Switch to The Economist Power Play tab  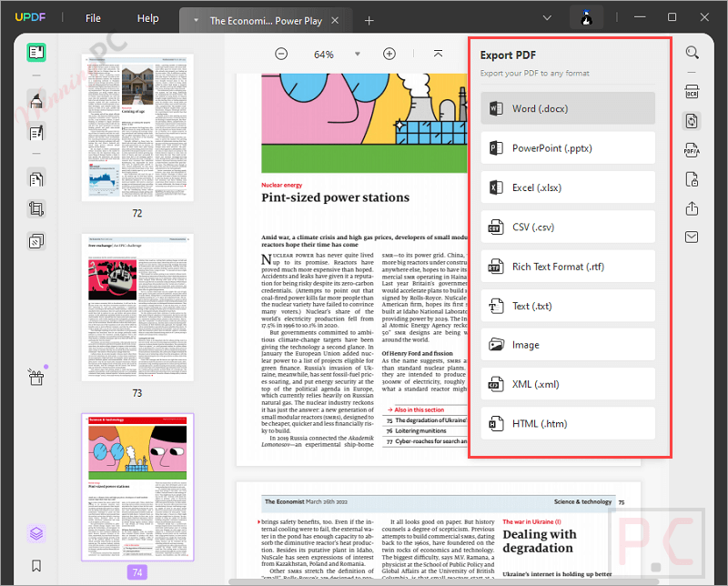pyautogui.click(x=266, y=21)
